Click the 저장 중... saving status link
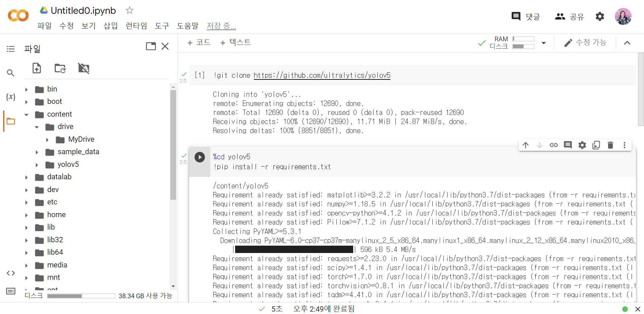 point(221,26)
